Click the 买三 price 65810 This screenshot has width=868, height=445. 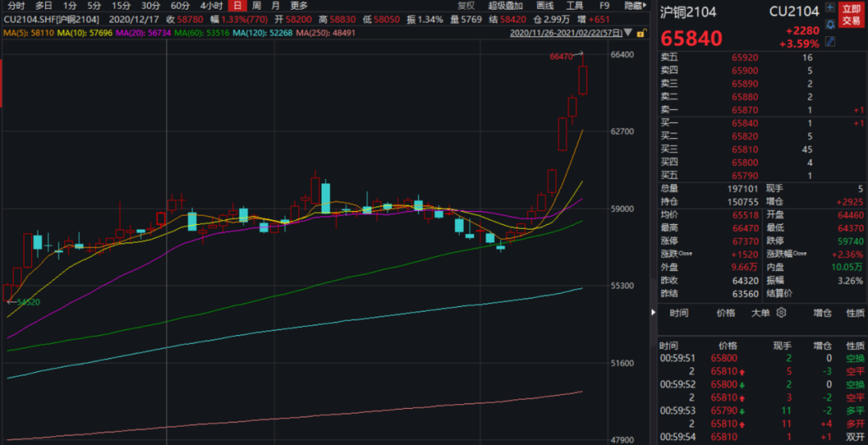pyautogui.click(x=744, y=149)
